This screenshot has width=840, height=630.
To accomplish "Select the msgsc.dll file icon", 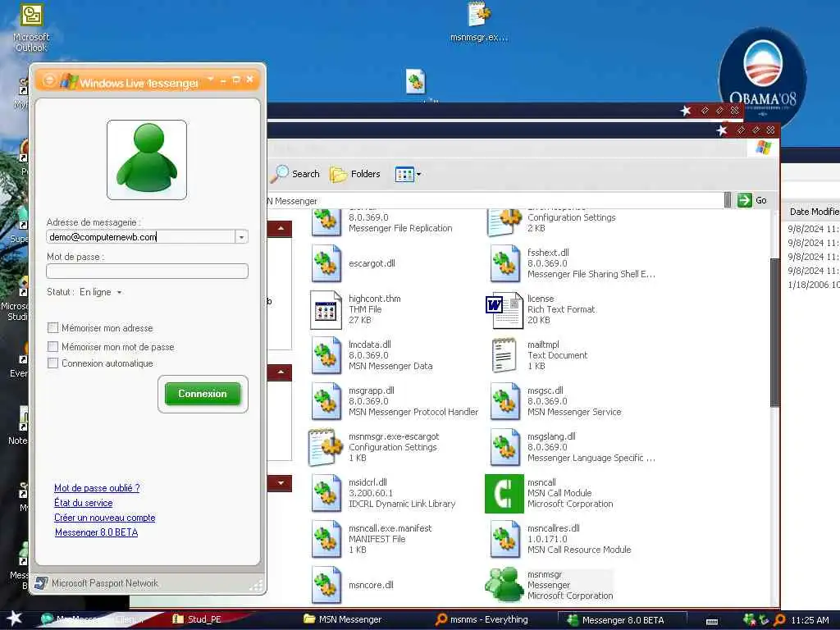I will [x=505, y=400].
